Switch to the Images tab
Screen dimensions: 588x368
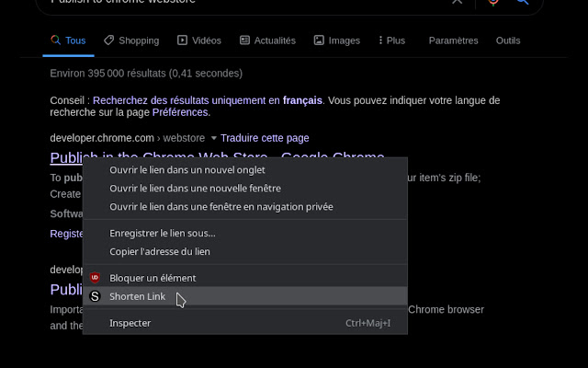coord(337,40)
